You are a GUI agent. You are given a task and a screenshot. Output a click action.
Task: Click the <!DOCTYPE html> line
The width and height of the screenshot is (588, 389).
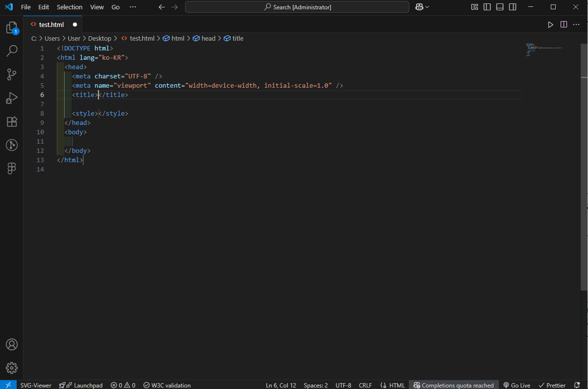click(x=85, y=48)
